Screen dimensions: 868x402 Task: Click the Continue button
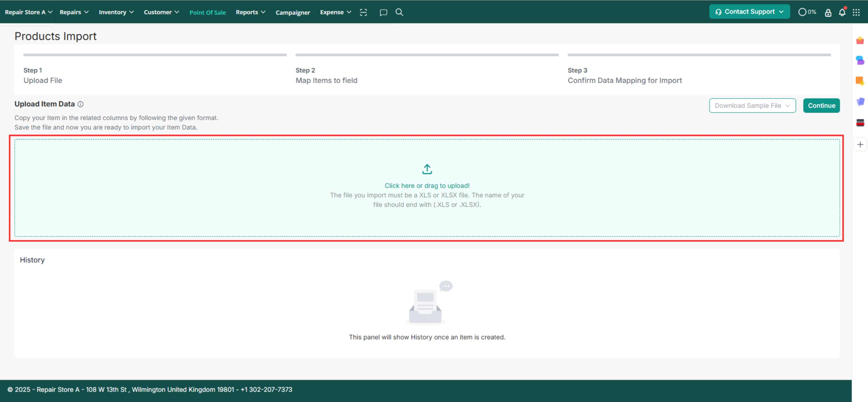point(821,105)
